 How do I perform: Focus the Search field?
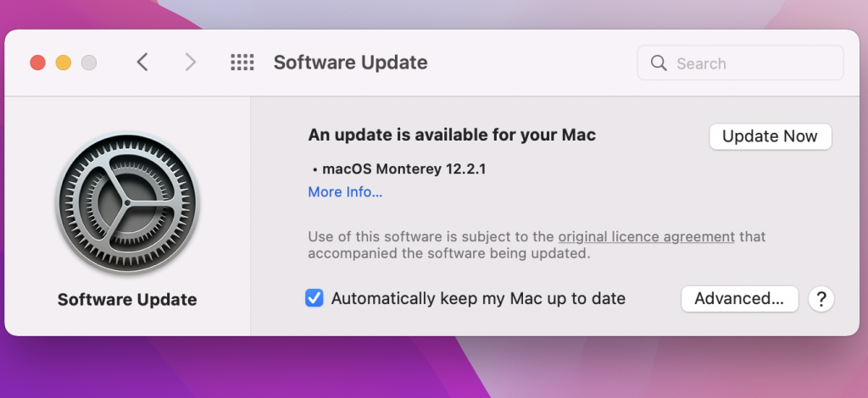coord(741,63)
